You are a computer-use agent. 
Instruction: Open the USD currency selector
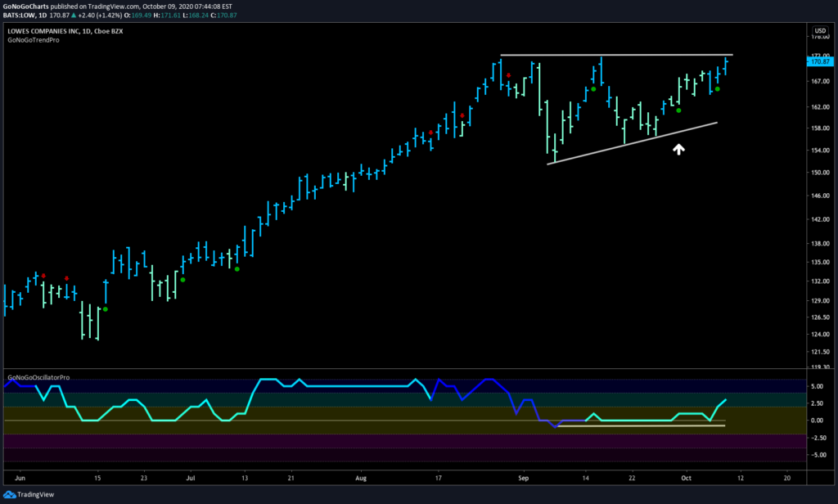tap(820, 30)
